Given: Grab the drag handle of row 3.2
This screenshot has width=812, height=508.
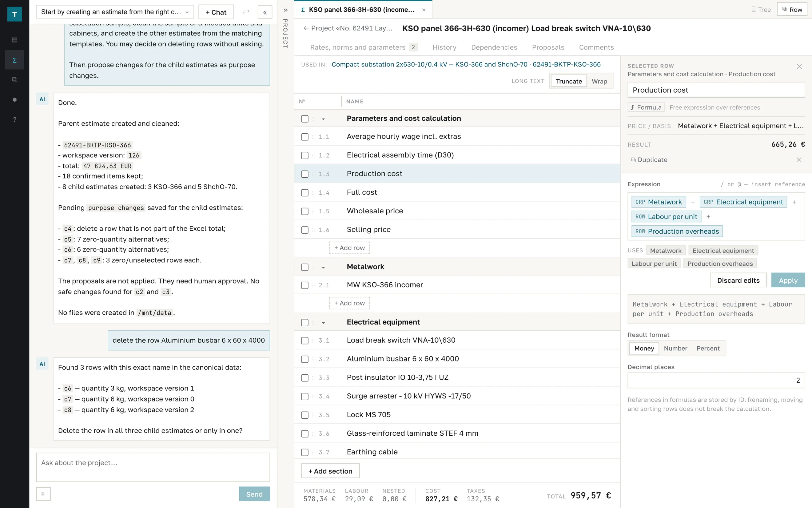Looking at the screenshot, I should (314, 359).
